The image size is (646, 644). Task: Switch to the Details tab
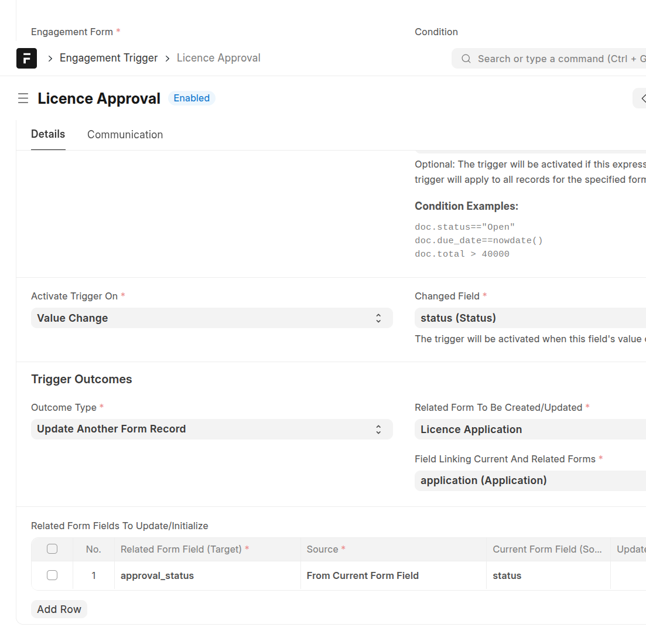(x=48, y=134)
